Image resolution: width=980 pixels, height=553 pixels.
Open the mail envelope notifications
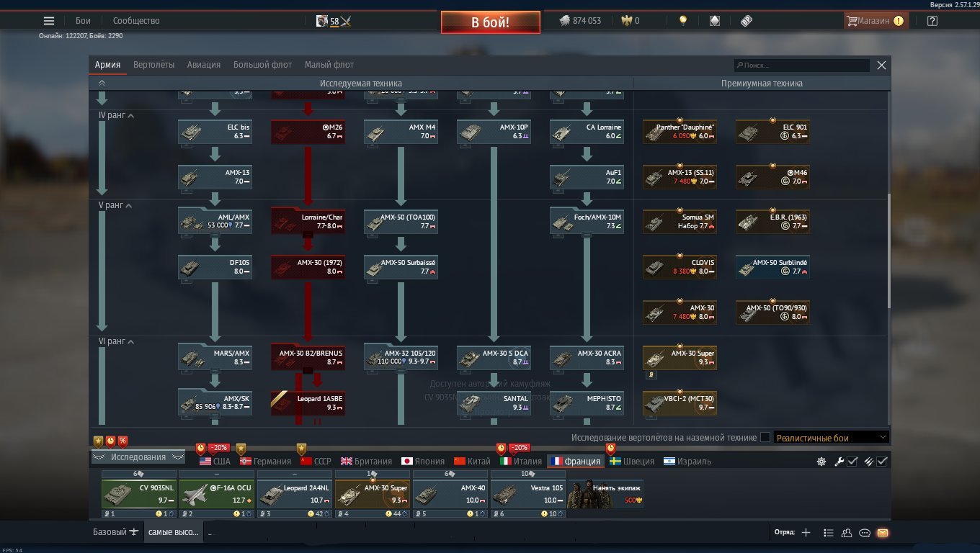(x=883, y=533)
